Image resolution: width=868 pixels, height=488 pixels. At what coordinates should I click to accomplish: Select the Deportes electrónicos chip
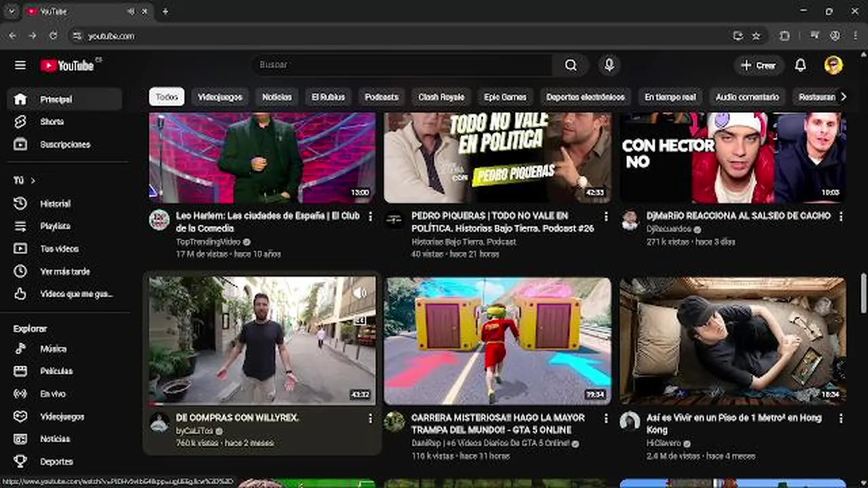(585, 97)
